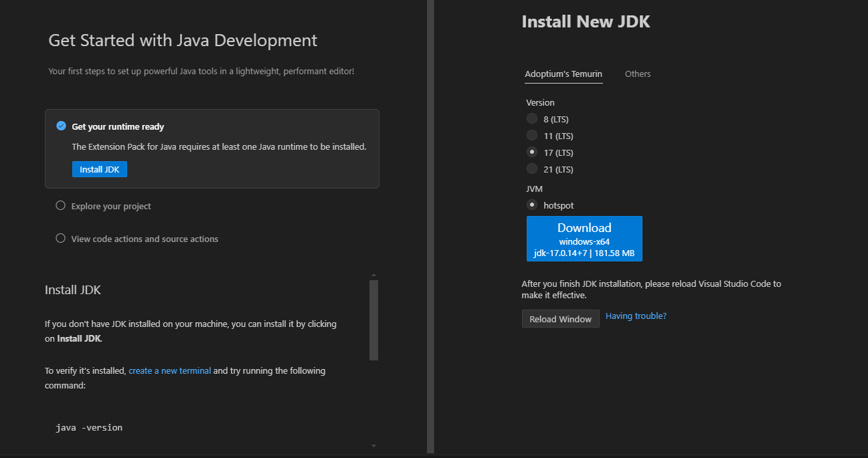Toggle the 'Get your runtime ready' checkmark

(x=61, y=126)
